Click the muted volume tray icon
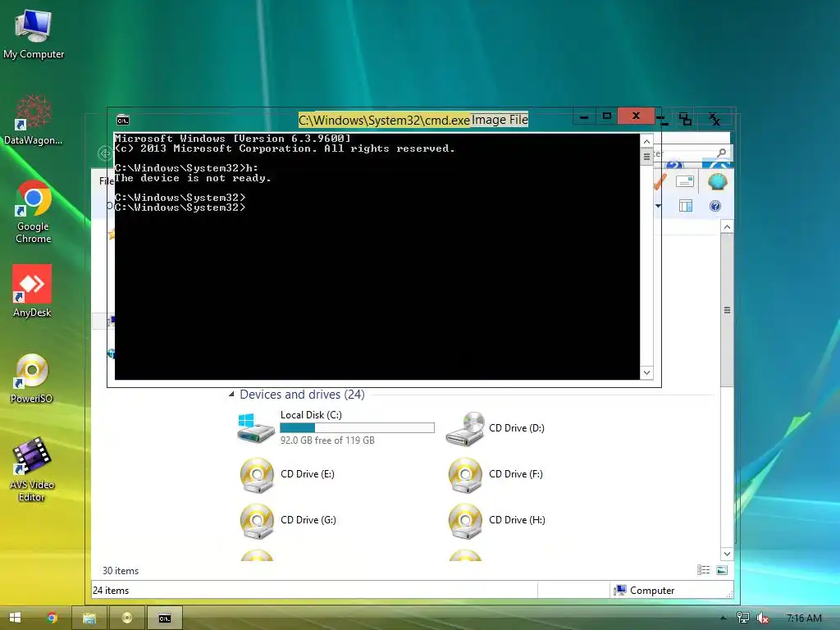Image resolution: width=840 pixels, height=630 pixels. [x=762, y=619]
